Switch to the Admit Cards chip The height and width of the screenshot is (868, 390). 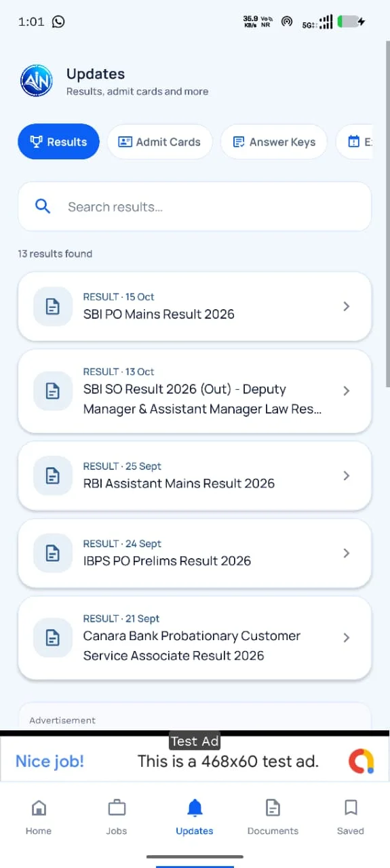click(159, 142)
